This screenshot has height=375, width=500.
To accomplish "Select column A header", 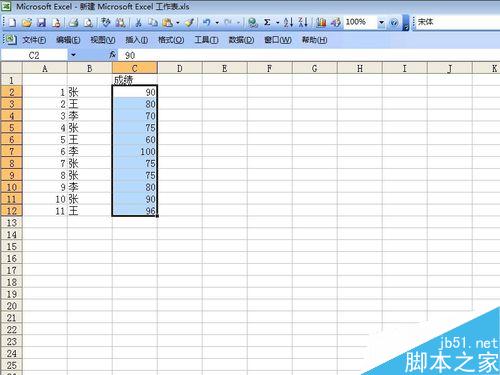I will pyautogui.click(x=45, y=68).
